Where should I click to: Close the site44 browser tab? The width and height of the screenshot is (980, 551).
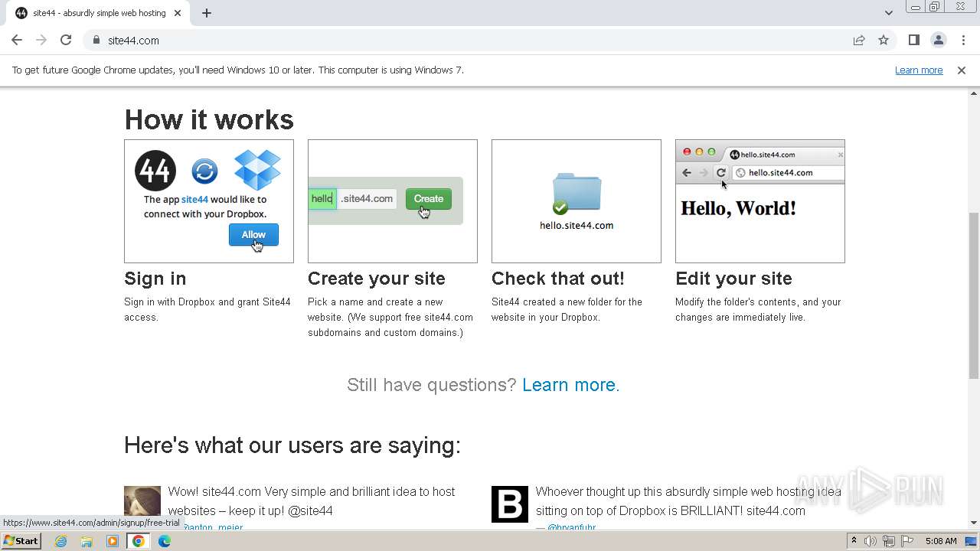[178, 13]
